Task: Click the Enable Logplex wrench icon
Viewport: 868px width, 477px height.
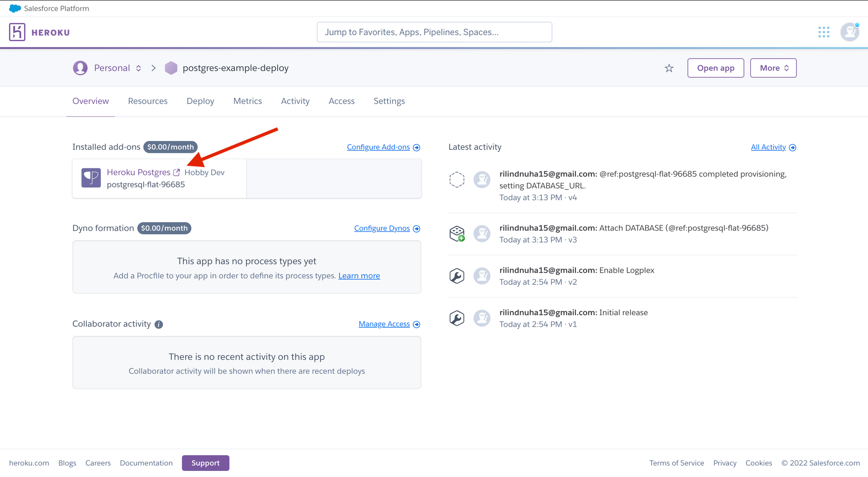Action: [457, 276]
